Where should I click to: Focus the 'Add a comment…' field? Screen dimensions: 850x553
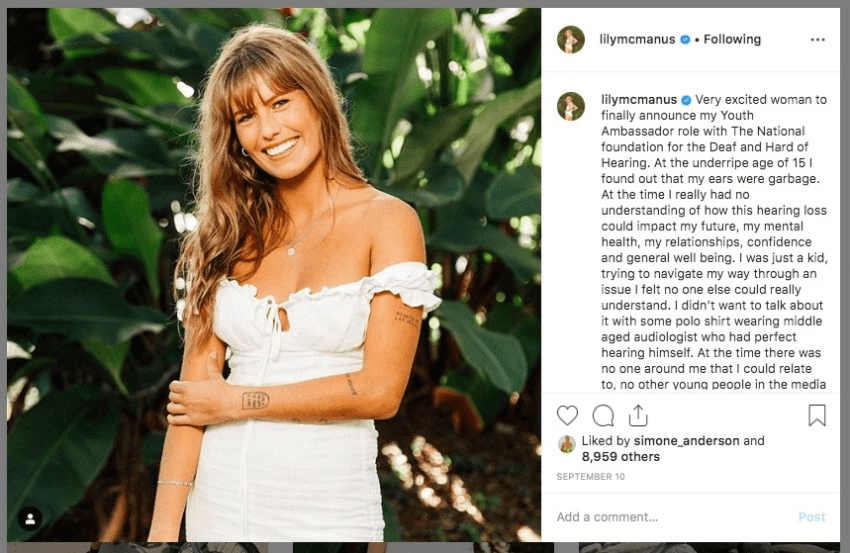[670, 517]
